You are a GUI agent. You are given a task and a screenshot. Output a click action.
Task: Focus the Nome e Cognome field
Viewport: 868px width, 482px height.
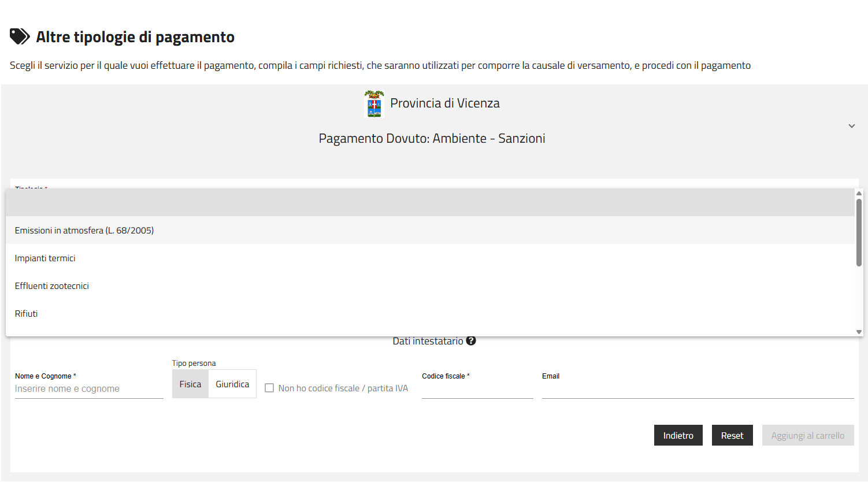click(x=88, y=388)
